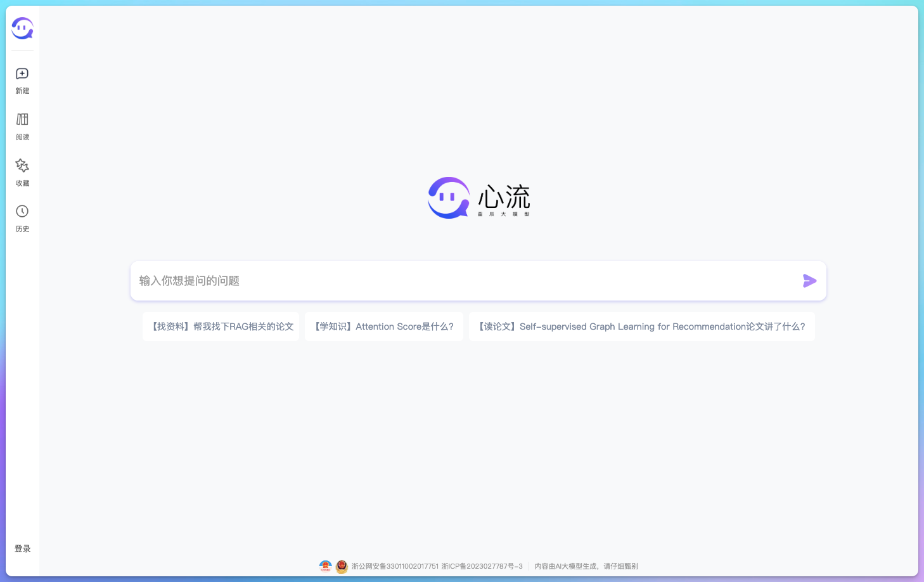The height and width of the screenshot is (582, 924).
Task: Open the 阅读 (reading) sidebar icon
Action: tap(22, 120)
